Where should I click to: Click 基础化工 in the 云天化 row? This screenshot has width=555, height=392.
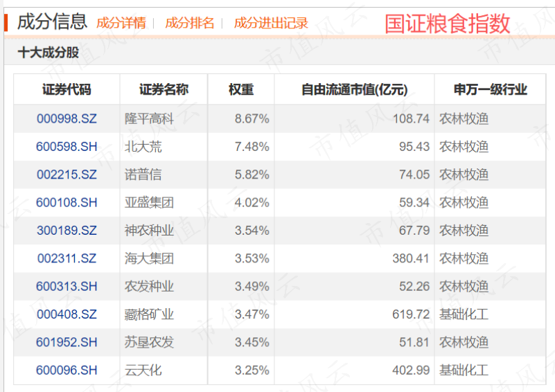point(464,370)
